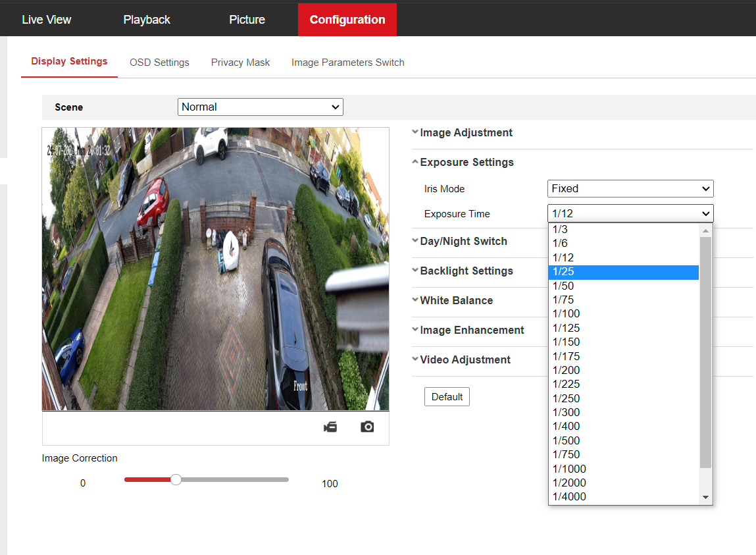Open the Privacy Mask tab

240,63
